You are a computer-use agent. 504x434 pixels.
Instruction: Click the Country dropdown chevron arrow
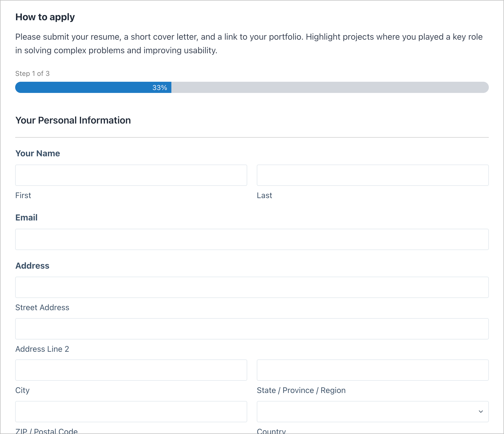pyautogui.click(x=481, y=411)
